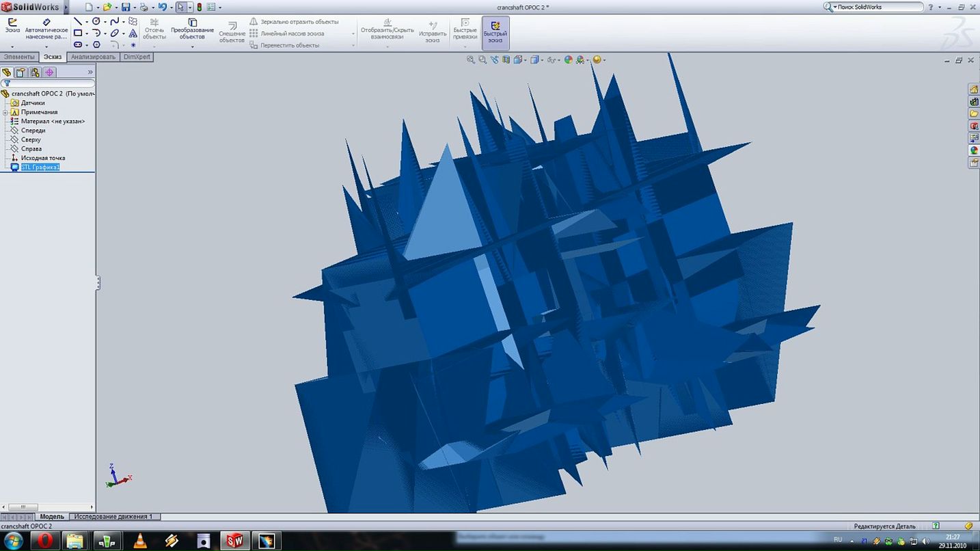980x551 pixels.
Task: Toggle the Быстрый эскиз (Rapid Sketch) button
Action: click(x=495, y=32)
